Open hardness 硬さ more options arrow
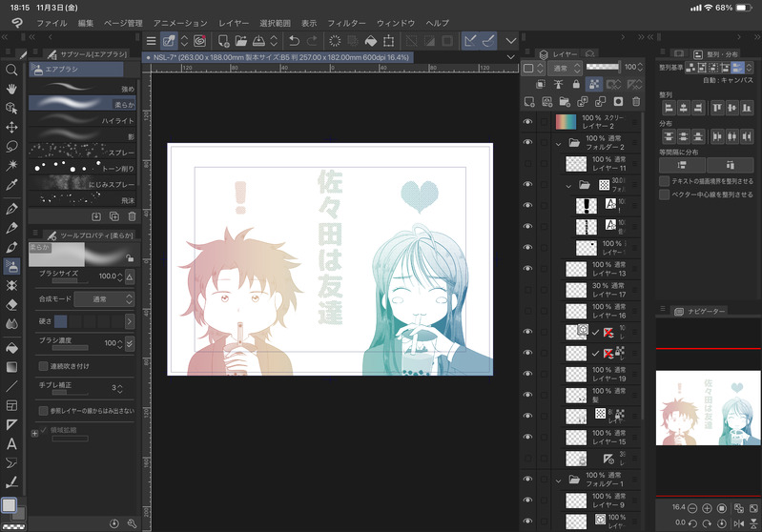762x532 pixels. [x=130, y=321]
